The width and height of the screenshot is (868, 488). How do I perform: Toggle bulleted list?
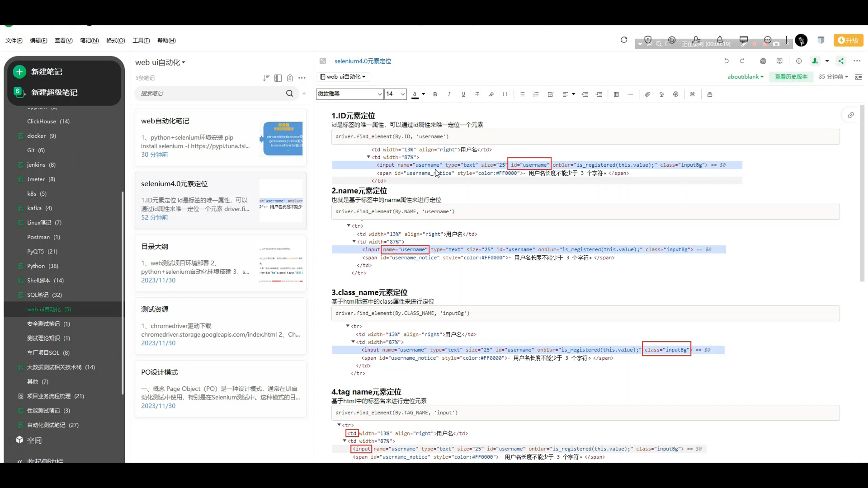pyautogui.click(x=522, y=94)
